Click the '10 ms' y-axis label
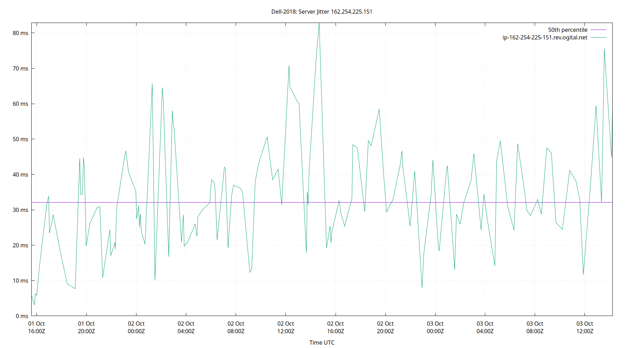The width and height of the screenshot is (644, 348). click(x=21, y=280)
